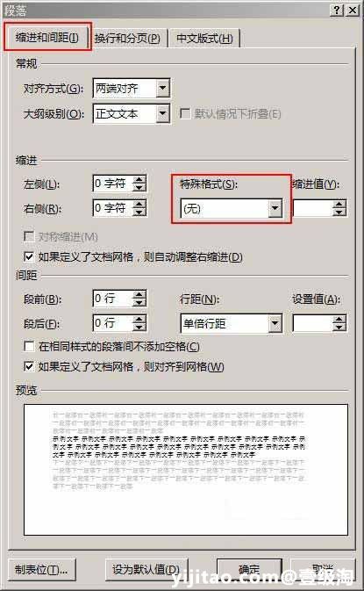Open 对齐方式 dropdown
Viewport: 364px width, 591px height.
162,89
